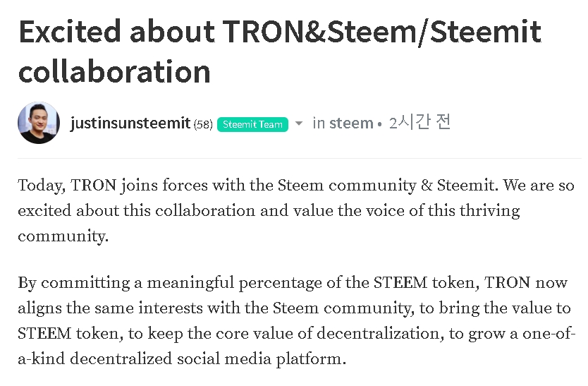Viewport: 588px width, 386px height.
Task: Open the steem community link
Action: click(x=351, y=123)
